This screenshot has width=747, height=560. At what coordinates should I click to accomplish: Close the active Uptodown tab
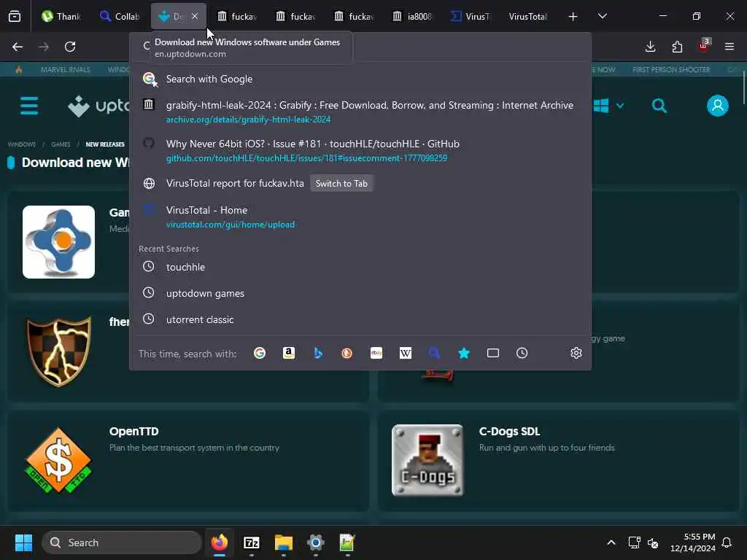(195, 16)
